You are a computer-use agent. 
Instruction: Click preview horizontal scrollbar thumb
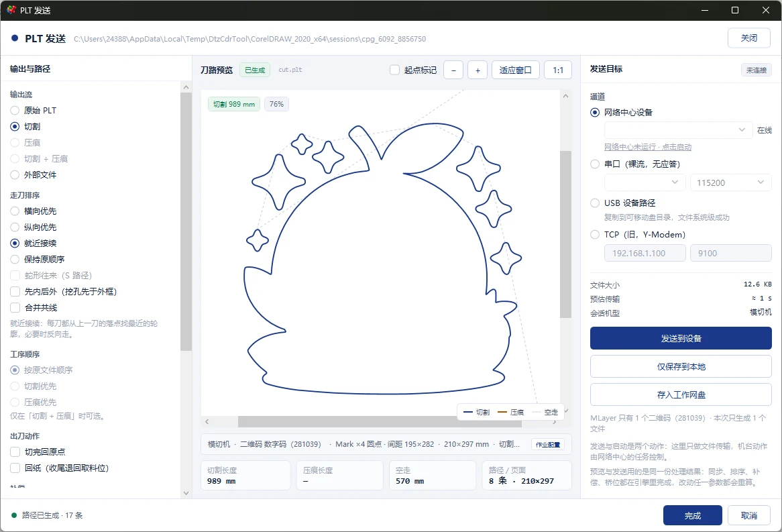click(x=380, y=422)
